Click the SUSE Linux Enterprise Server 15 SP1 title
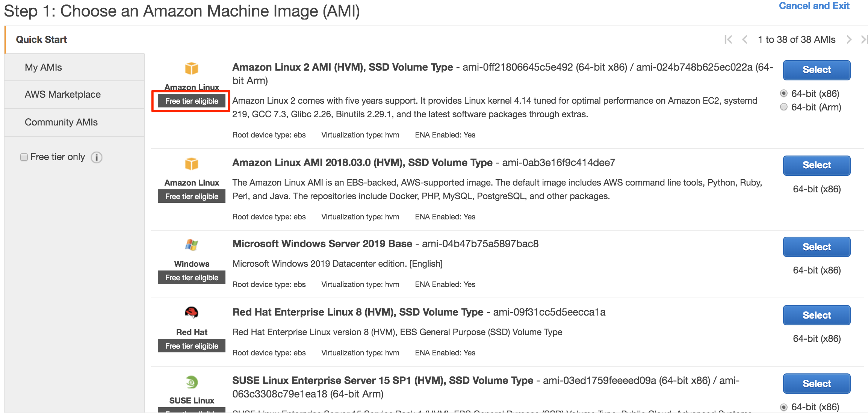868x417 pixels. [383, 381]
